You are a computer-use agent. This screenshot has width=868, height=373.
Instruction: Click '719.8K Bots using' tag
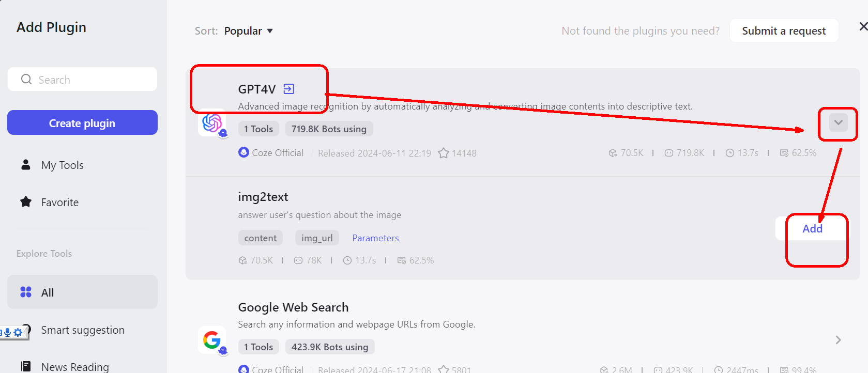[329, 129]
